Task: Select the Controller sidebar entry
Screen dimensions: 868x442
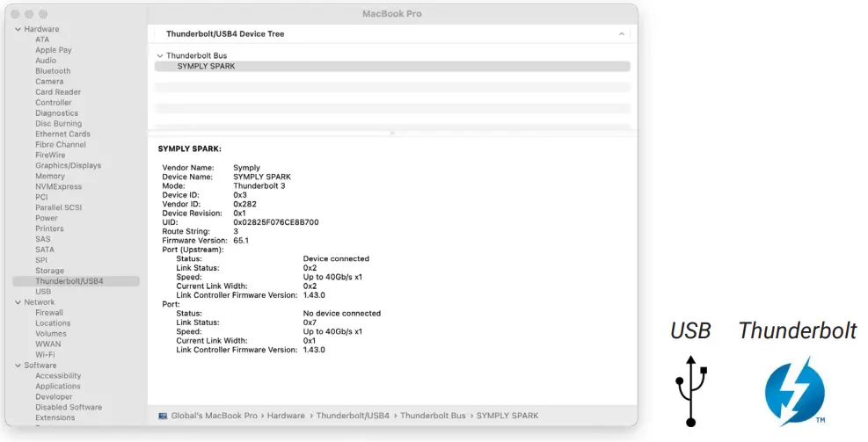Action: click(x=54, y=103)
